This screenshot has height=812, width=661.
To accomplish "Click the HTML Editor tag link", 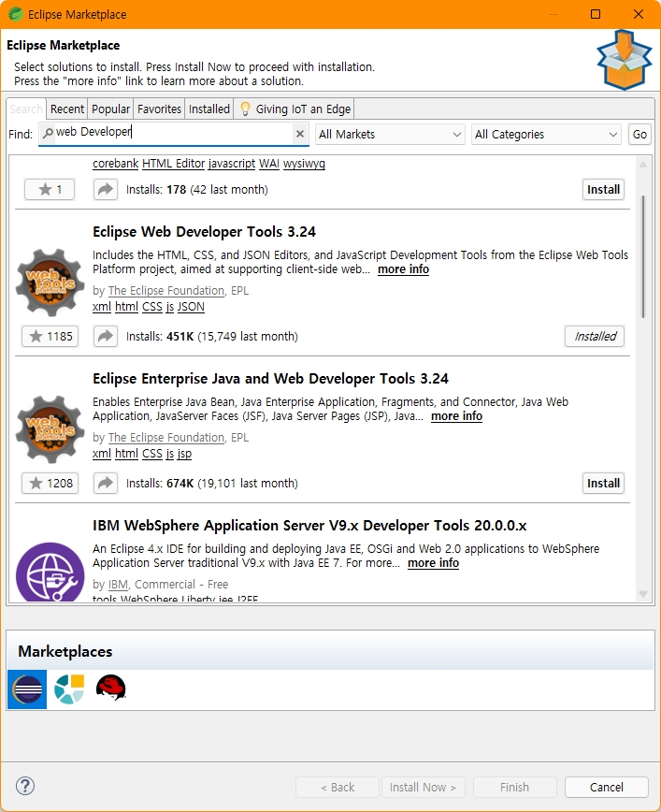I will coord(173,164).
